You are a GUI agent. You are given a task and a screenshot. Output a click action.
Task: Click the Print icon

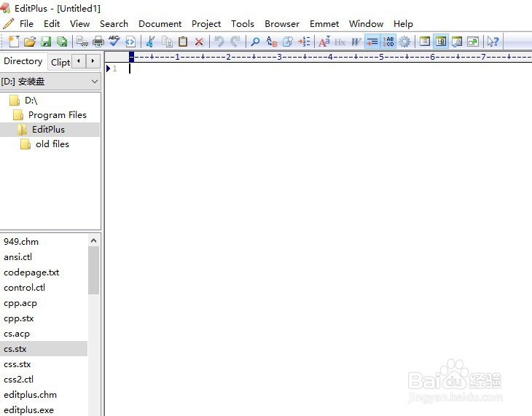coord(98,42)
